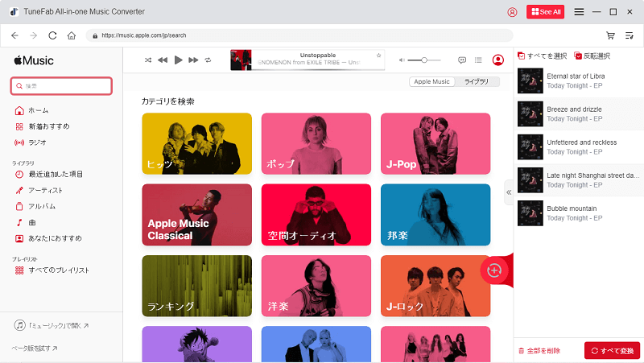Go to the home page icon

(x=72, y=35)
